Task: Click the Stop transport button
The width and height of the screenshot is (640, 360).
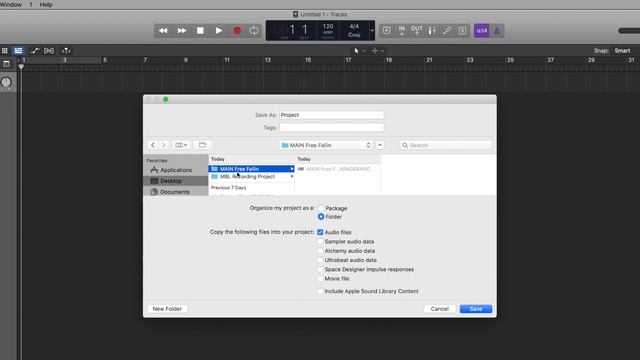Action: [200, 31]
